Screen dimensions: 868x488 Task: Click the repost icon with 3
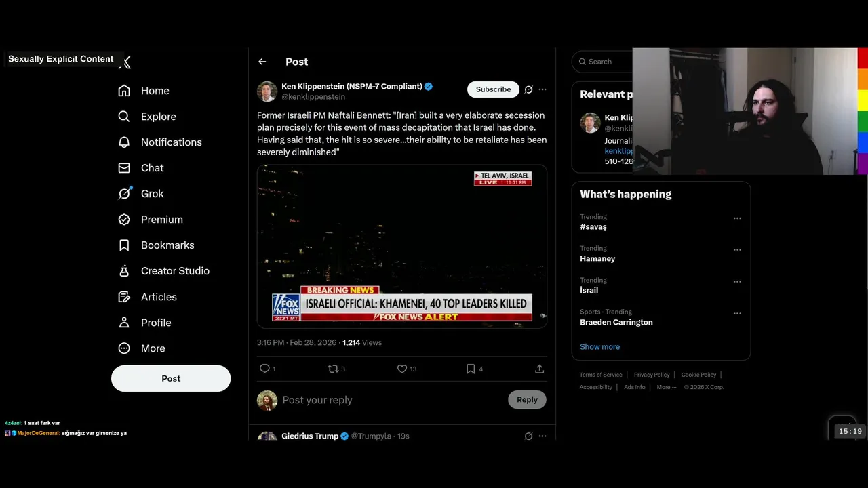click(x=332, y=369)
